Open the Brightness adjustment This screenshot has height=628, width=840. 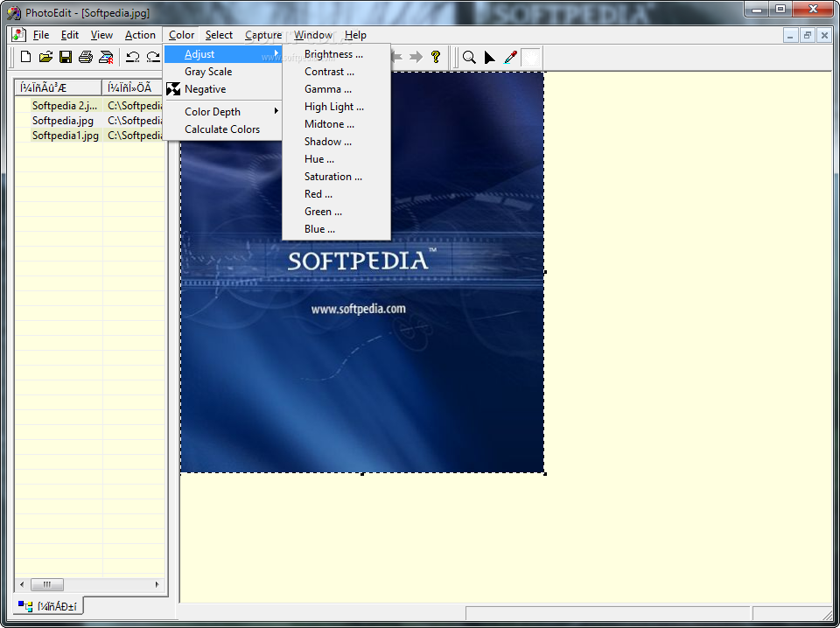pyautogui.click(x=336, y=54)
